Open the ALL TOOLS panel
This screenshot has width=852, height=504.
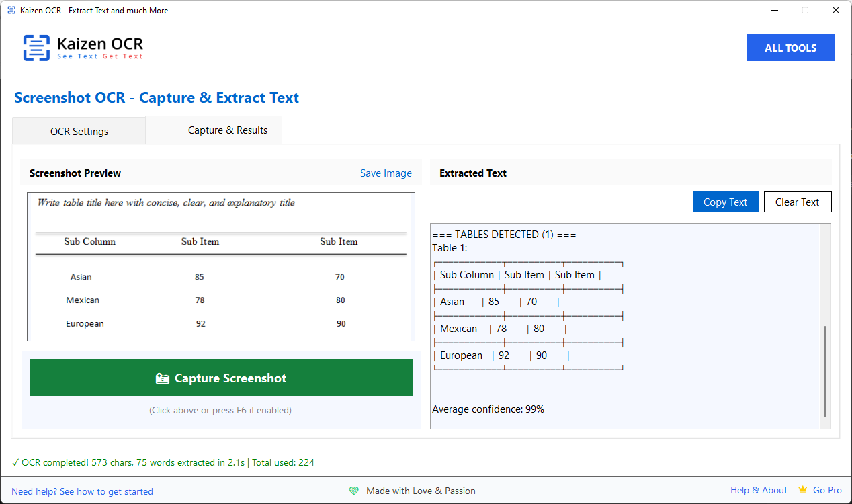(790, 47)
